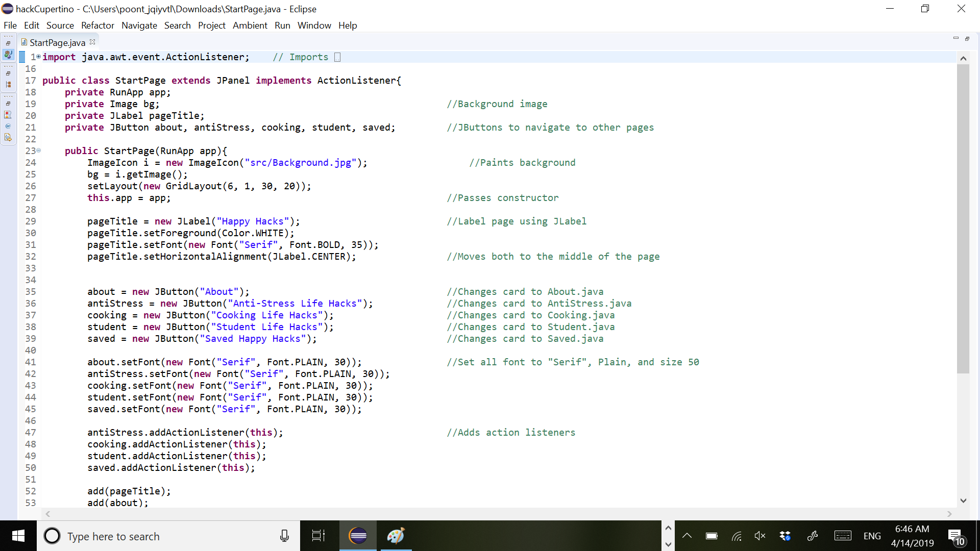Click the ENG language indicator

872,536
